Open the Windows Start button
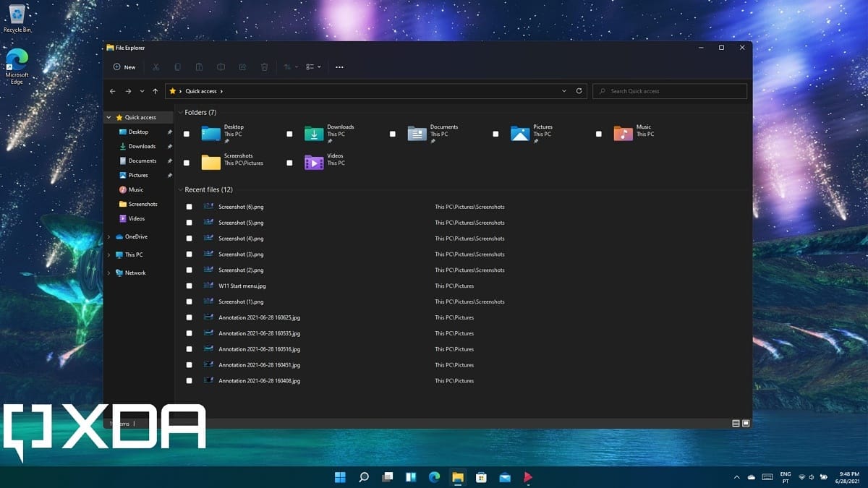The height and width of the screenshot is (488, 868). (340, 477)
